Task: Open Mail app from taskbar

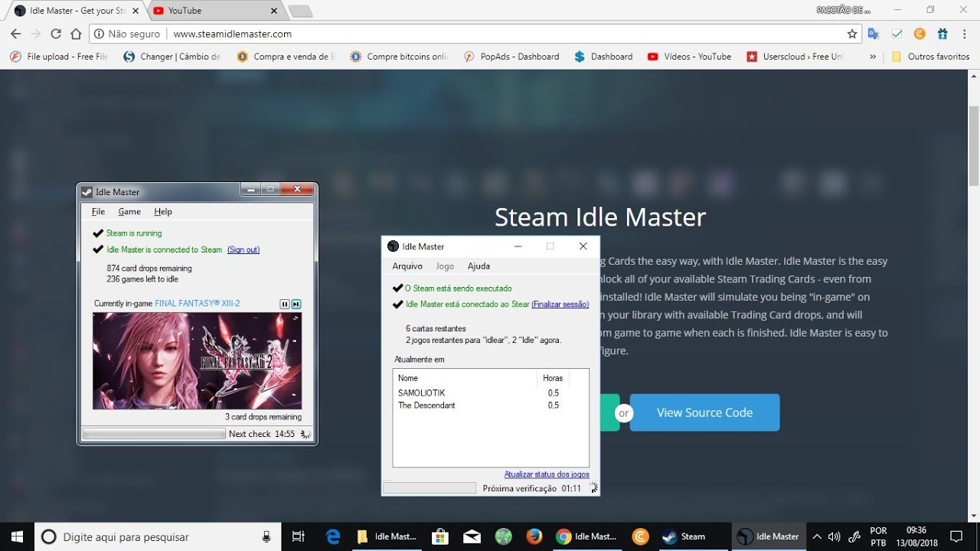Action: tap(472, 536)
